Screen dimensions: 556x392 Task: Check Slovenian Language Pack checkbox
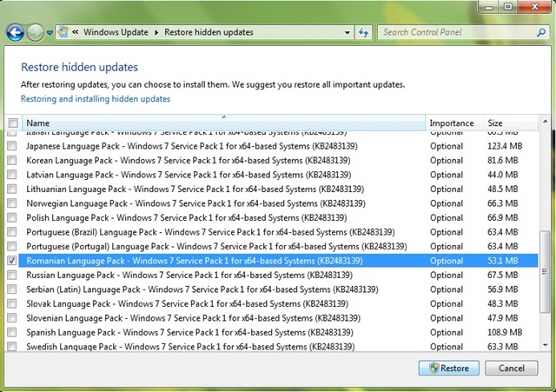(12, 318)
